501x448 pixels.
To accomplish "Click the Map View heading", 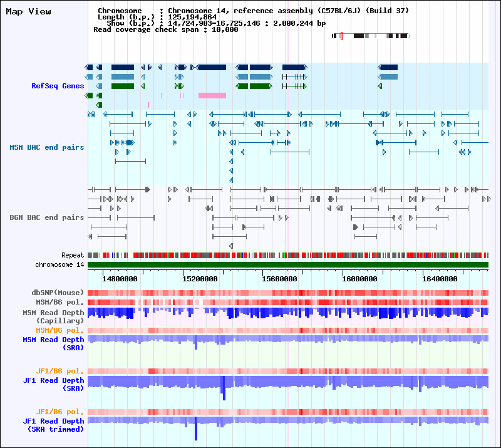I will click(x=28, y=11).
